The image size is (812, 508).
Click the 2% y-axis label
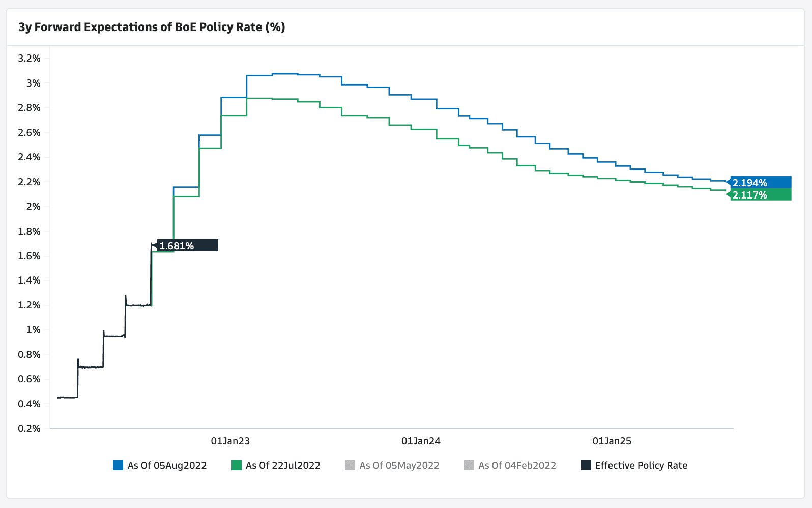pyautogui.click(x=34, y=206)
